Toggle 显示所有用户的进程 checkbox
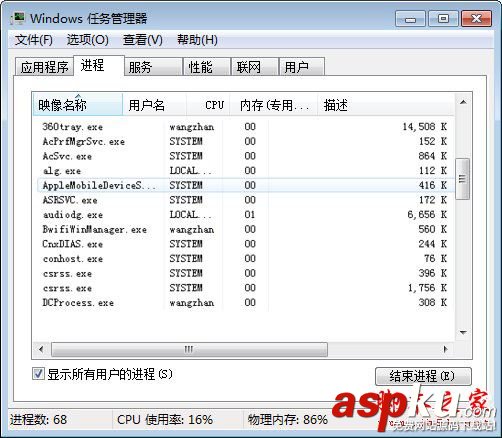Screen dimensions: 502x438 pos(38,374)
